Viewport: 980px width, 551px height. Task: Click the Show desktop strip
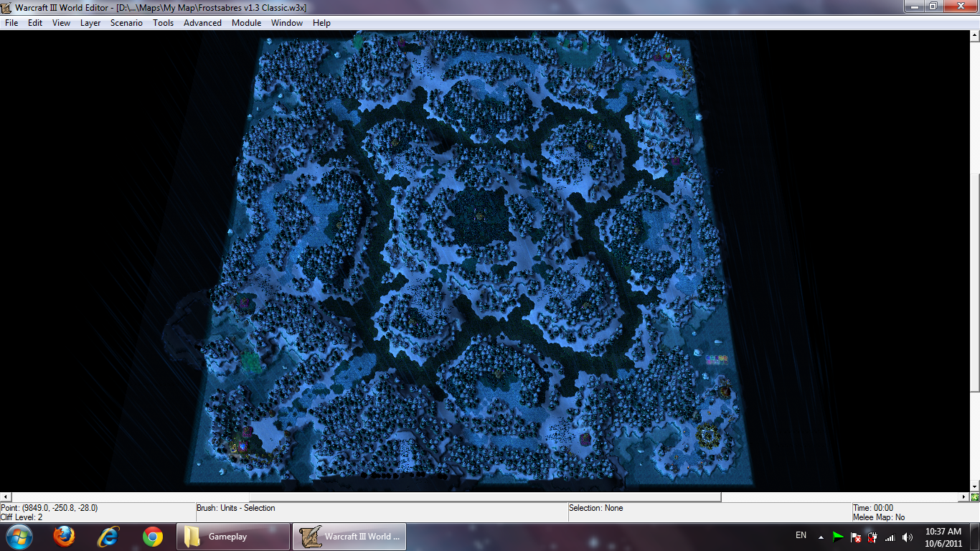pos(974,537)
